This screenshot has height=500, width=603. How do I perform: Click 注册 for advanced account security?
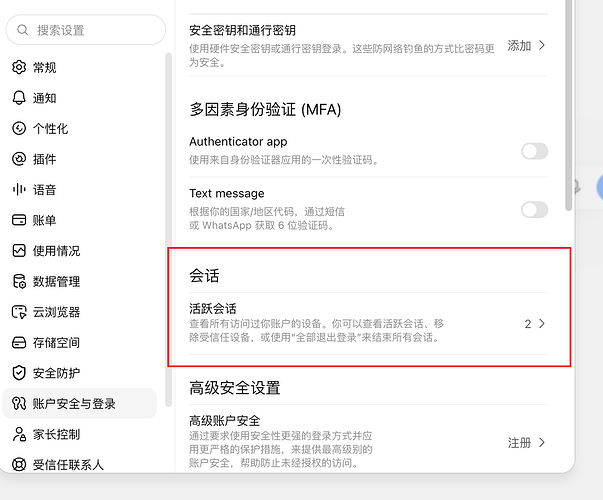click(x=519, y=443)
